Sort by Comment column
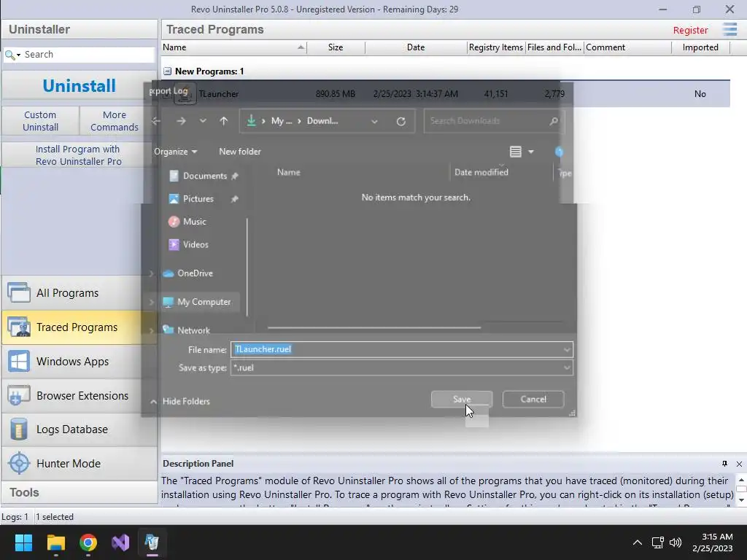The height and width of the screenshot is (560, 747). pyautogui.click(x=627, y=47)
